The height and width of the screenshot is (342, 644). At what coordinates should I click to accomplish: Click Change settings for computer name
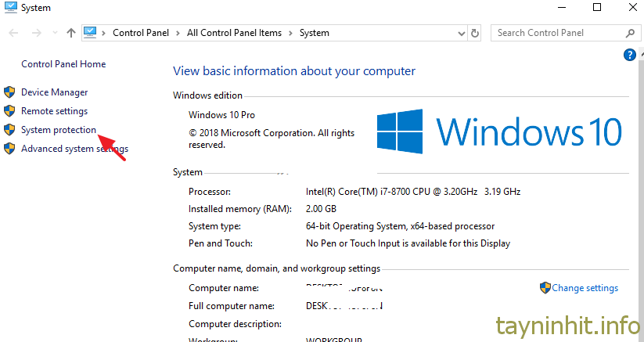585,288
